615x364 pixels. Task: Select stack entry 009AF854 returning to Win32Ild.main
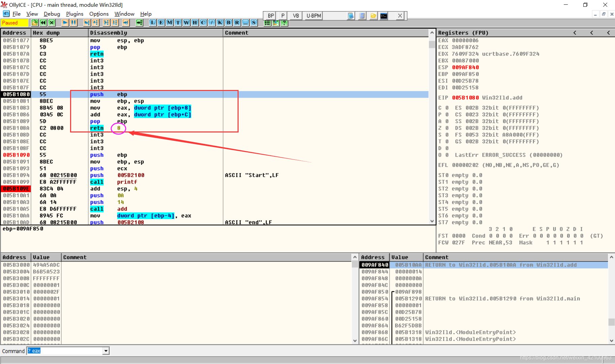tap(484, 299)
